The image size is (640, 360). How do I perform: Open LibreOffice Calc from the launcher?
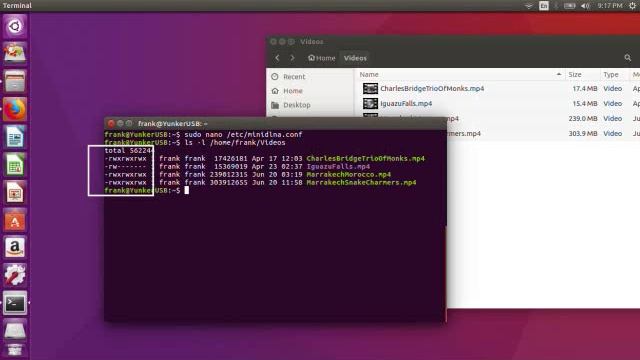point(15,164)
